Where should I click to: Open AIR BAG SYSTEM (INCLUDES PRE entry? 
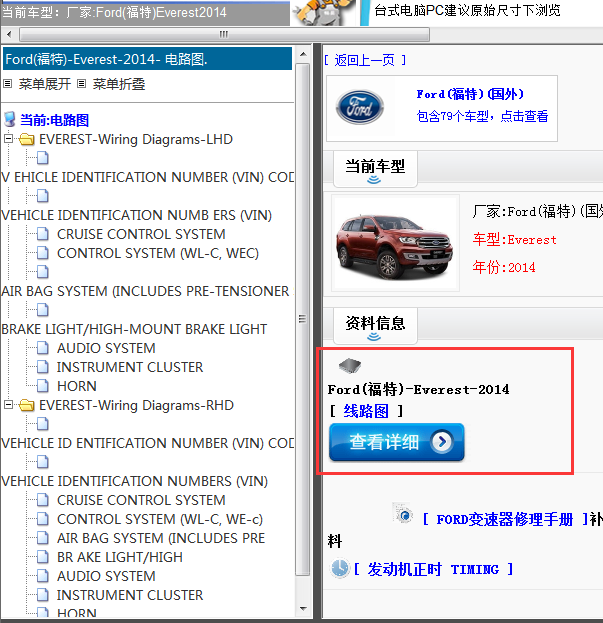click(161, 538)
